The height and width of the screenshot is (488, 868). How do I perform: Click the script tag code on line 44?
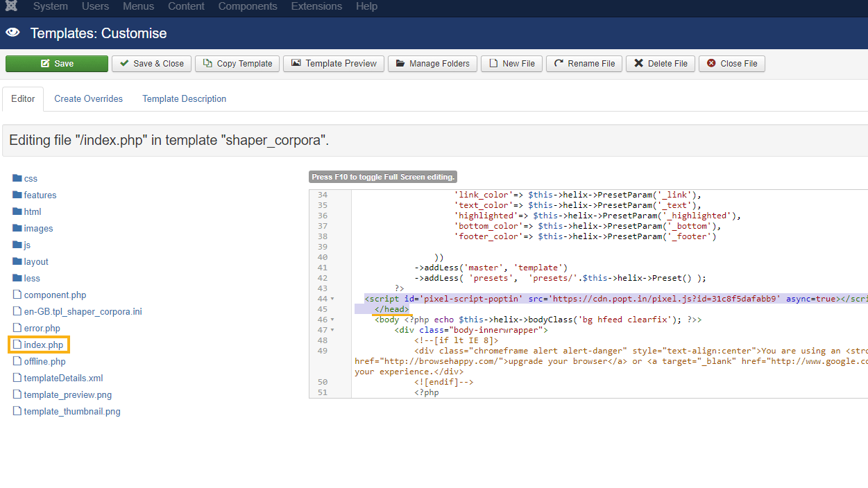[x=616, y=299]
